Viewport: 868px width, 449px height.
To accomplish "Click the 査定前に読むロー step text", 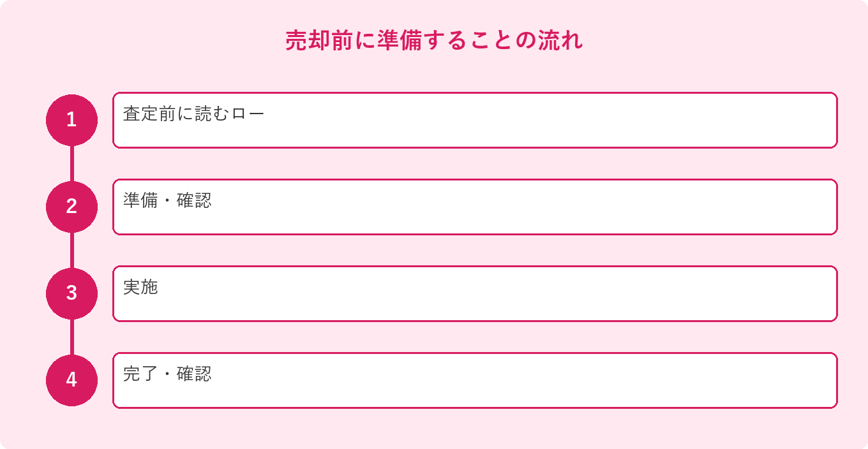I will [193, 114].
